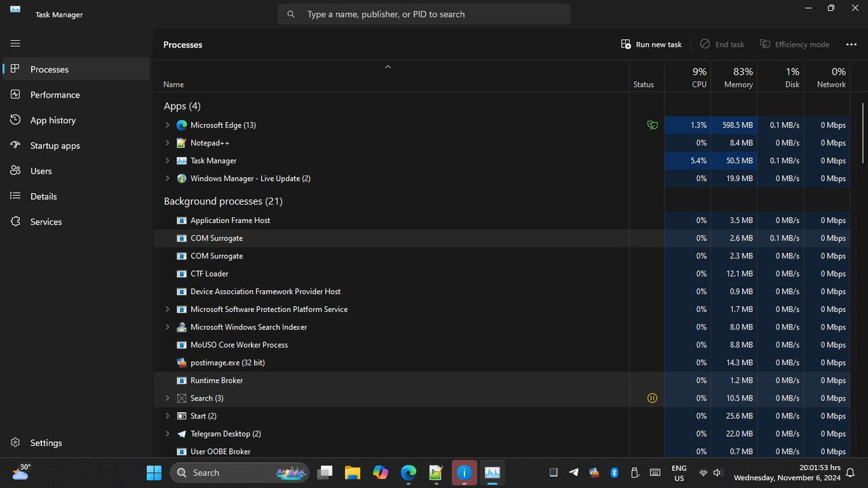The width and height of the screenshot is (868, 488).
Task: Open File Explorer from the taskbar
Action: [x=352, y=472]
